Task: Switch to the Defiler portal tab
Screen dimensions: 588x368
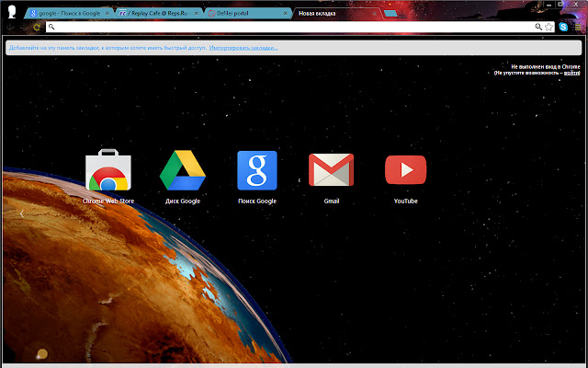Action: click(249, 13)
